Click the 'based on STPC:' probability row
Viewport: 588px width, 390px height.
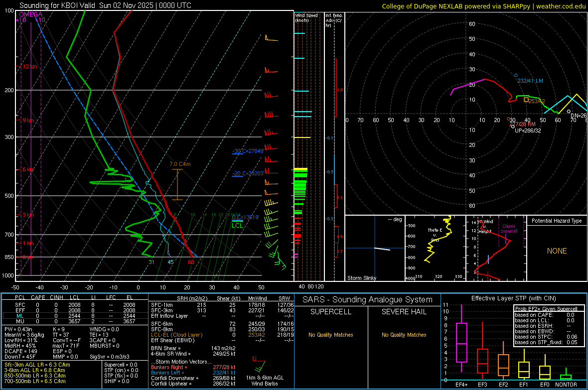click(x=546, y=337)
